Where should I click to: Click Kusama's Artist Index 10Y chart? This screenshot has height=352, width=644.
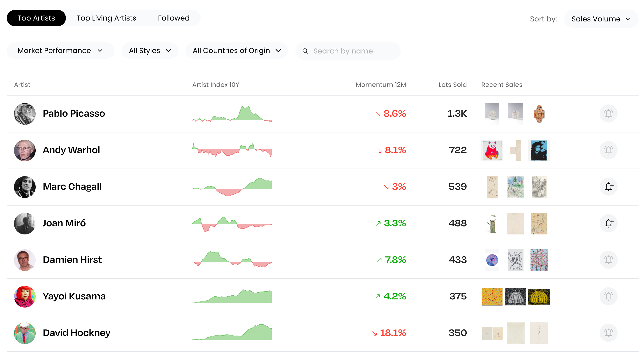tap(232, 296)
